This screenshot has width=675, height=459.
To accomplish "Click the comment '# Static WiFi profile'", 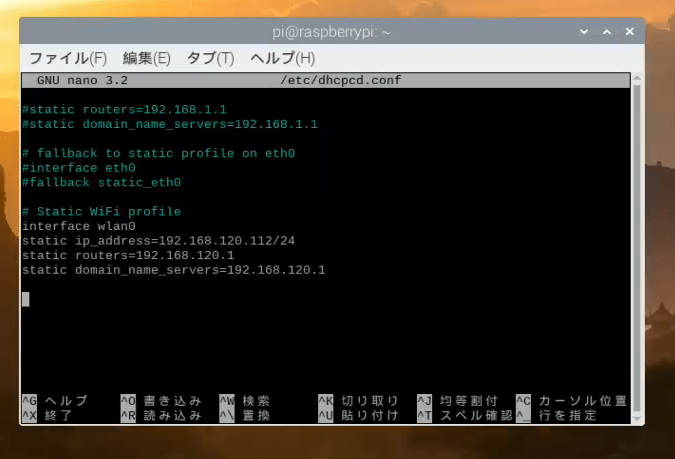I will tap(102, 212).
